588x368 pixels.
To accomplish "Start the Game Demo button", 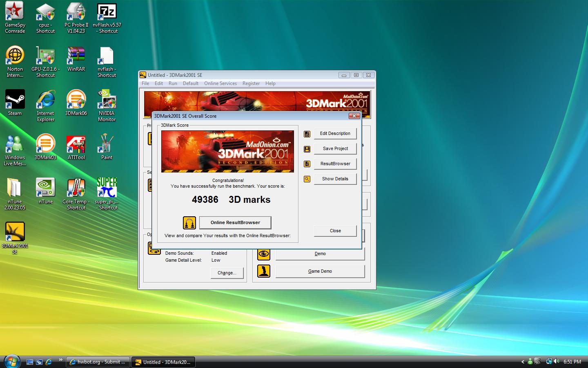I will pyautogui.click(x=320, y=272).
